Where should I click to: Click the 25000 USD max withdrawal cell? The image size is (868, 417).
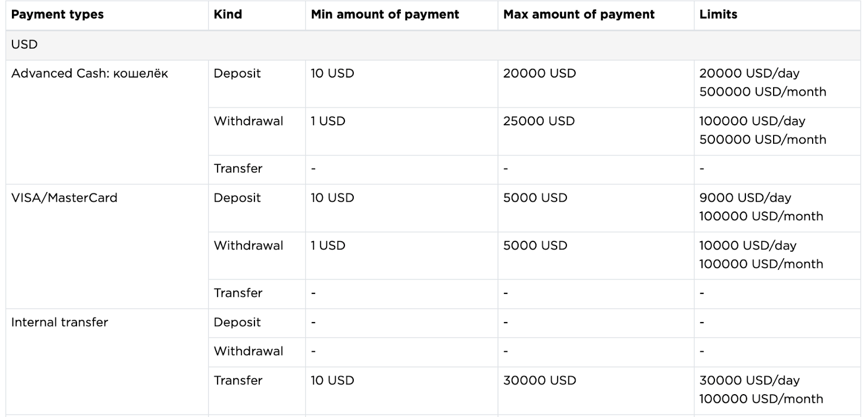pyautogui.click(x=596, y=131)
